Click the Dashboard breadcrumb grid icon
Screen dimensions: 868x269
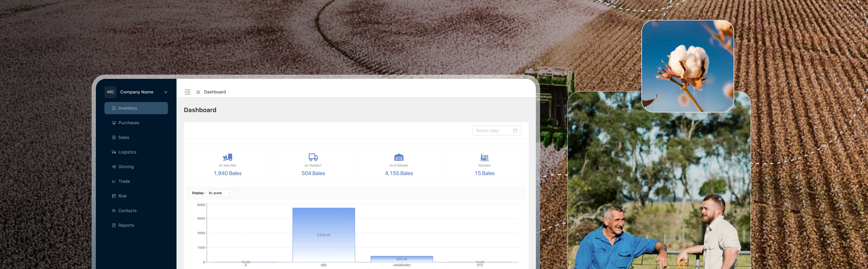point(198,92)
